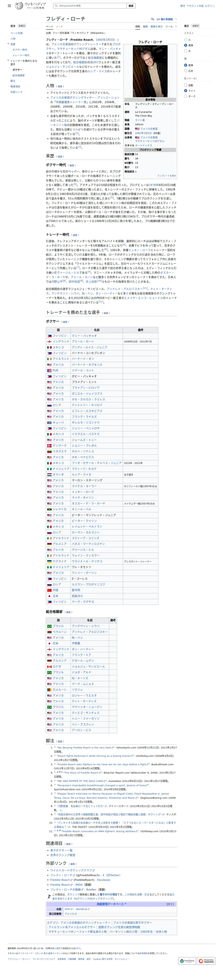Open the ワイルドカードボクシングクラブ external link
The height and width of the screenshot is (980, 223).
click(x=72, y=870)
